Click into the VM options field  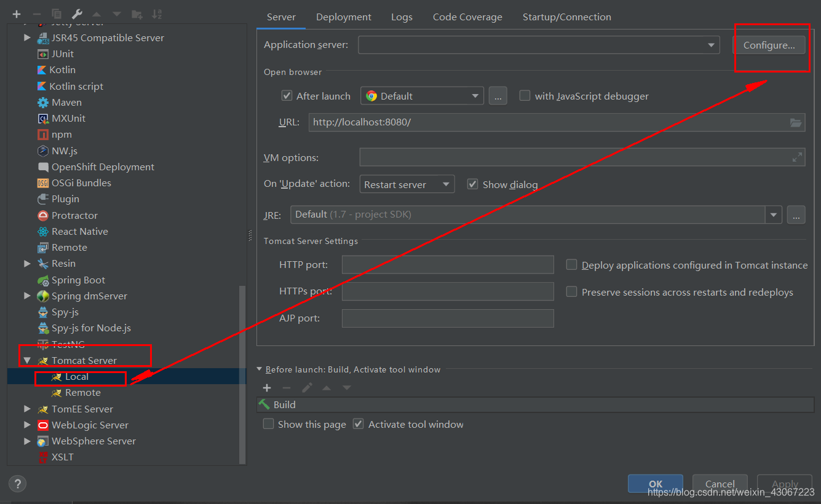[582, 157]
